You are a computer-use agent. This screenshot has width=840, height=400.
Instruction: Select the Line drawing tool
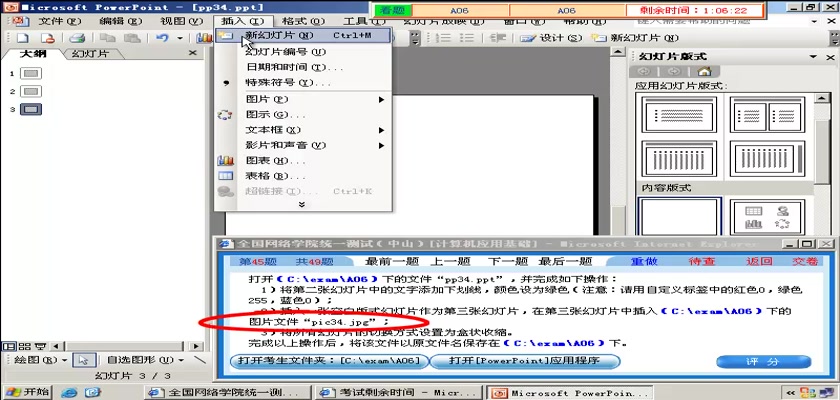[199, 360]
